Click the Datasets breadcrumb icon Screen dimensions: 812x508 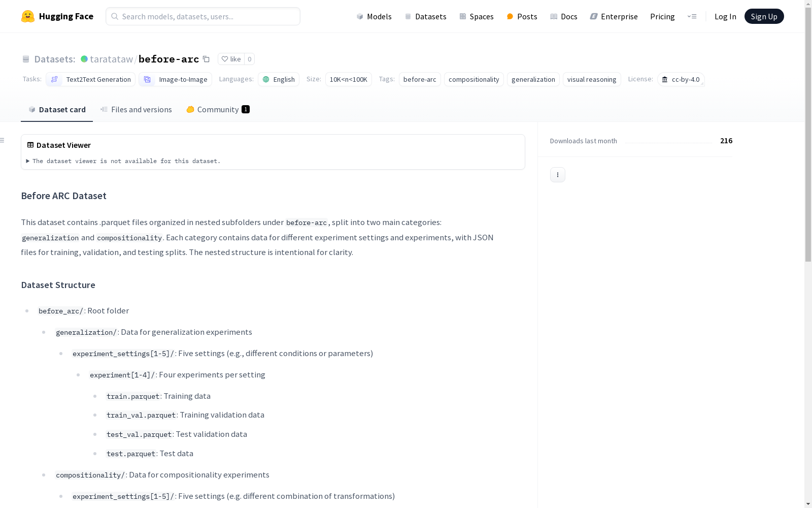click(26, 59)
